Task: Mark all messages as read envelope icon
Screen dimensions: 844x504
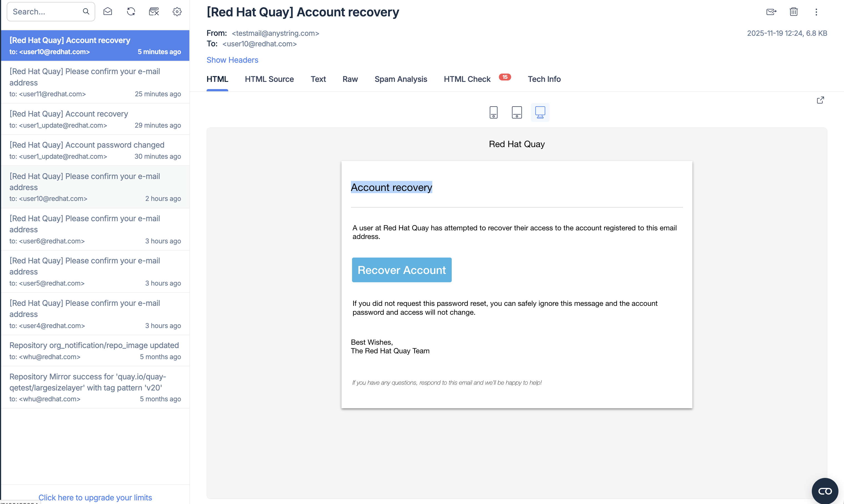Action: [108, 12]
